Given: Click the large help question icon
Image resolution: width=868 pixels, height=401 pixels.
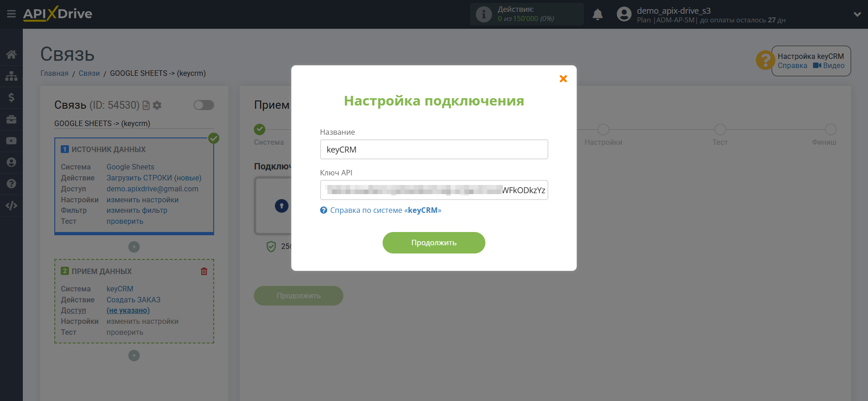Looking at the screenshot, I should [x=765, y=60].
